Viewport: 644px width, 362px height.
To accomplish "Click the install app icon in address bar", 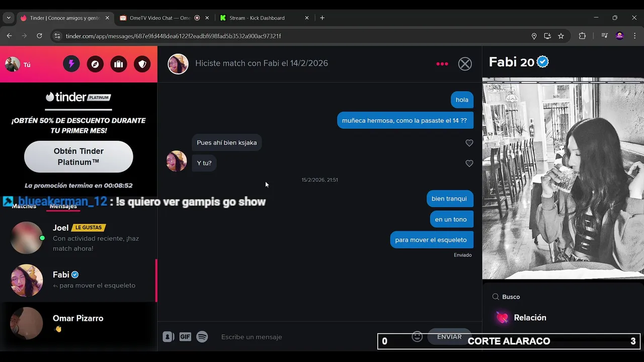I will click(547, 36).
